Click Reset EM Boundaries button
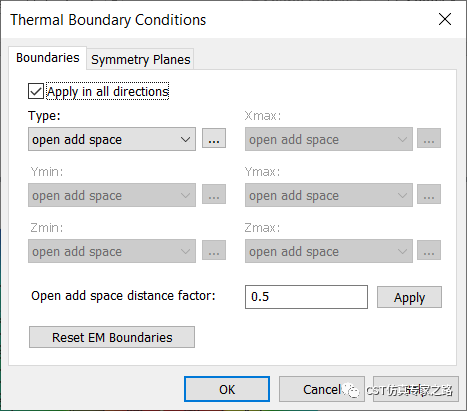467x411 pixels. [112, 337]
